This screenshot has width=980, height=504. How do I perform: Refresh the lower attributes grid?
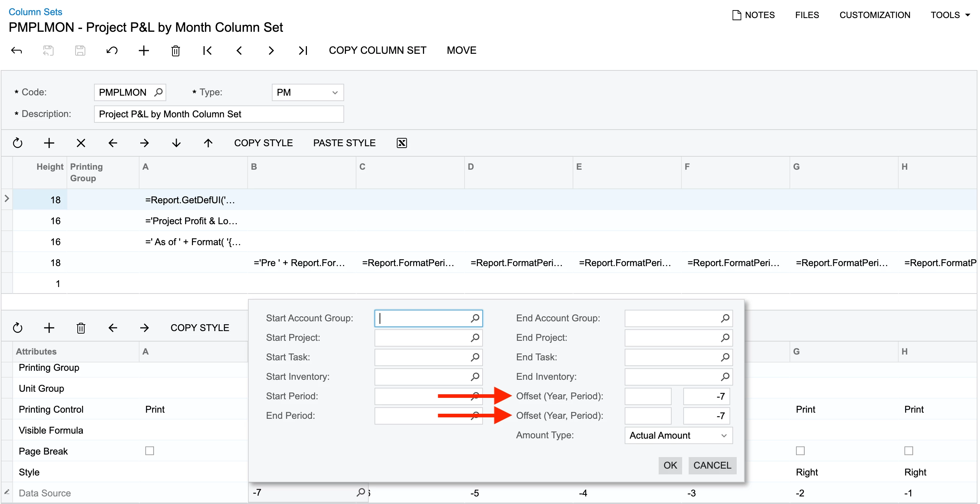(x=17, y=328)
